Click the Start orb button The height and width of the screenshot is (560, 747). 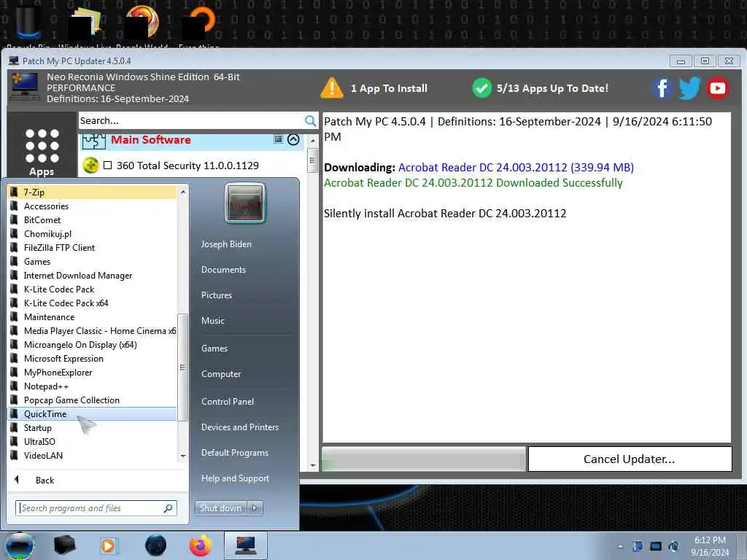click(x=20, y=545)
